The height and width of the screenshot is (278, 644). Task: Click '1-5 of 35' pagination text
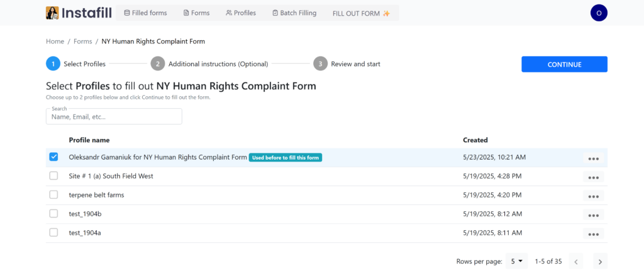(548, 261)
